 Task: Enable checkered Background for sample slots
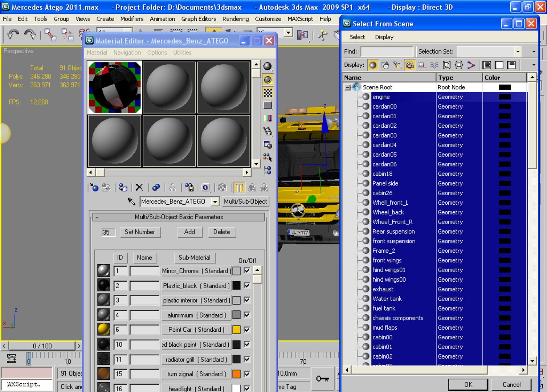pyautogui.click(x=268, y=93)
